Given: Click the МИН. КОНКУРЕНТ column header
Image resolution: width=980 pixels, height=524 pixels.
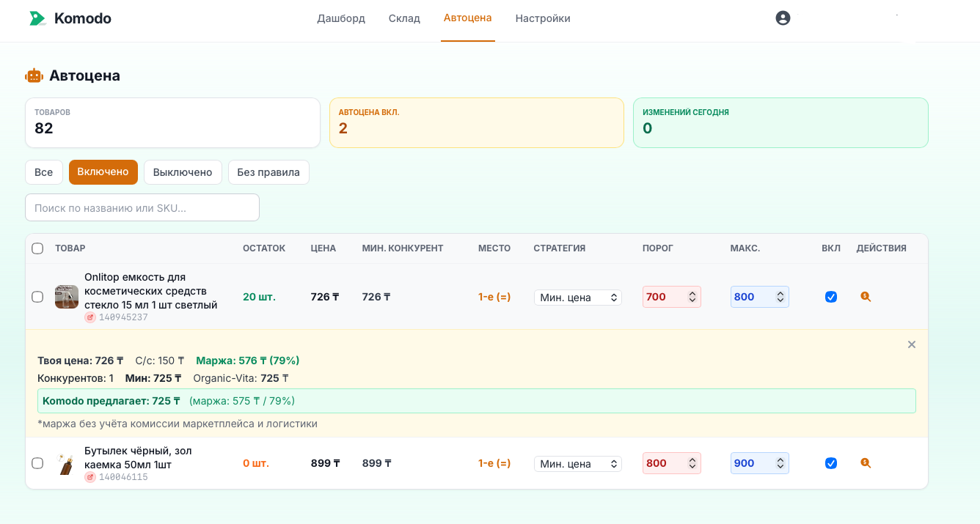Looking at the screenshot, I should 403,248.
